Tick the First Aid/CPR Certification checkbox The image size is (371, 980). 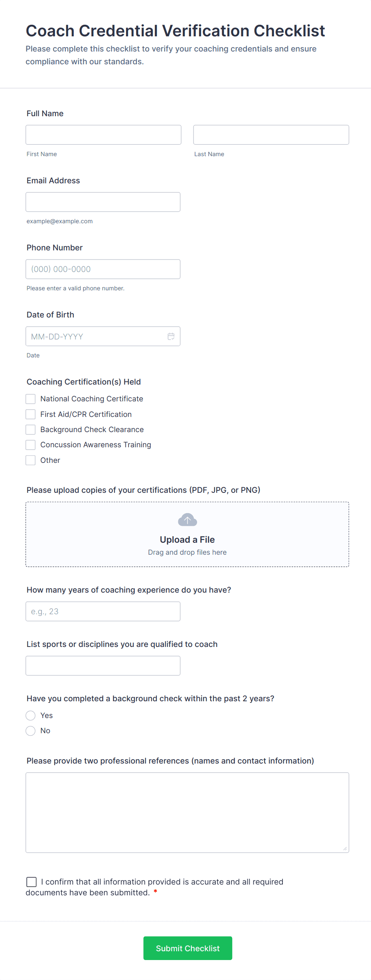(31, 414)
